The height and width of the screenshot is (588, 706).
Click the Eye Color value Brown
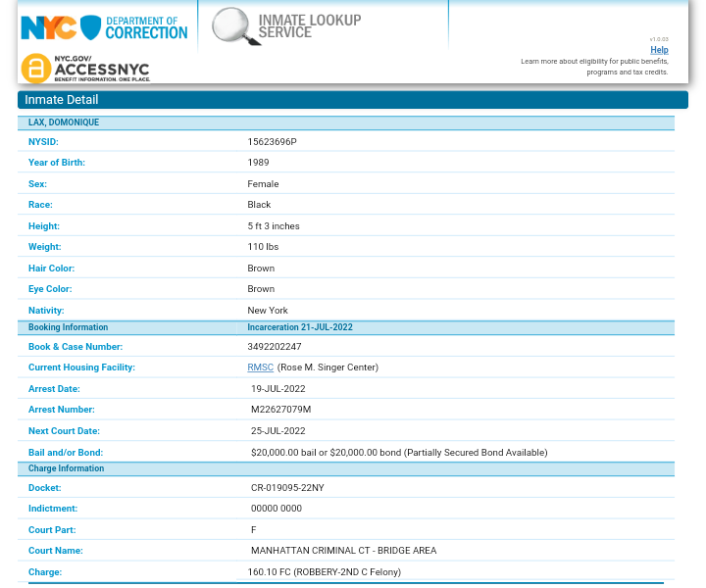coord(261,289)
